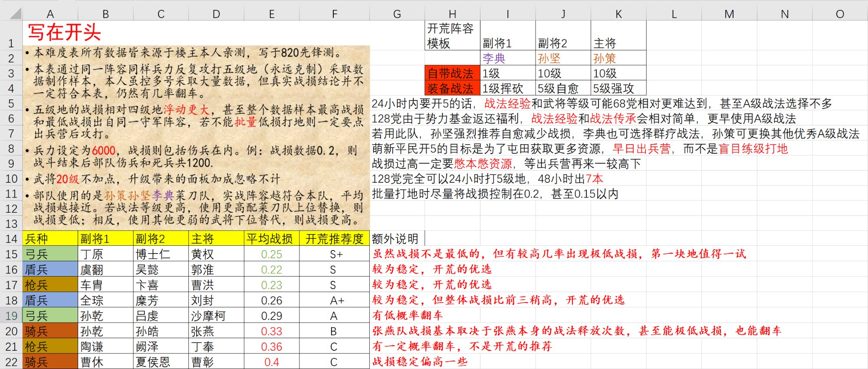Select row 19 header
Screen dimensions: 868x369
[x=11, y=316]
